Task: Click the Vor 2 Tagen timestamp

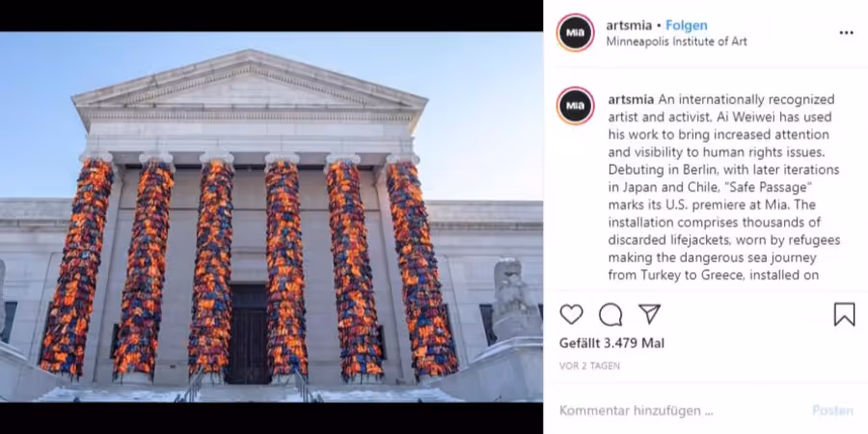Action: [x=589, y=366]
